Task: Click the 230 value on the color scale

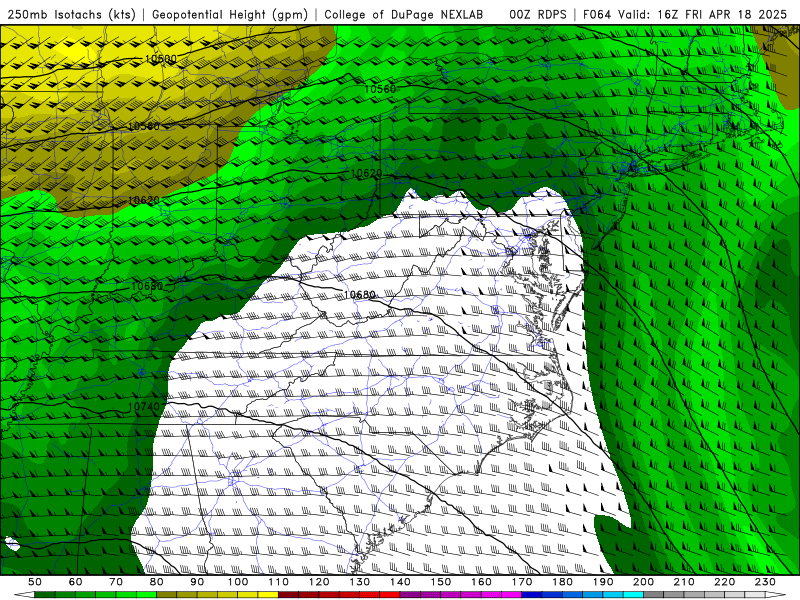Action: tap(765, 582)
